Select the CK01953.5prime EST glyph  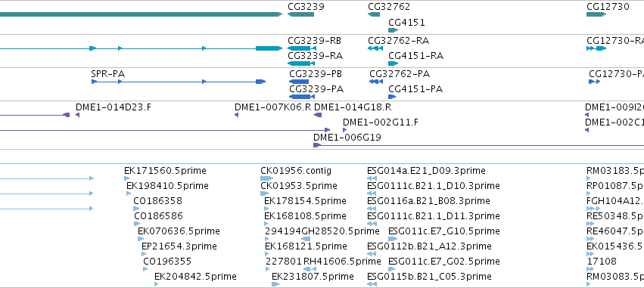click(x=265, y=194)
